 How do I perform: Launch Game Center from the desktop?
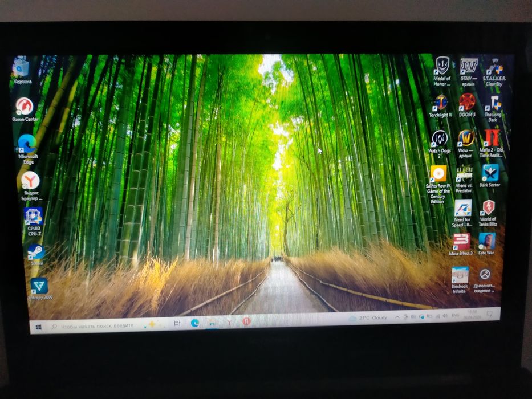25,109
